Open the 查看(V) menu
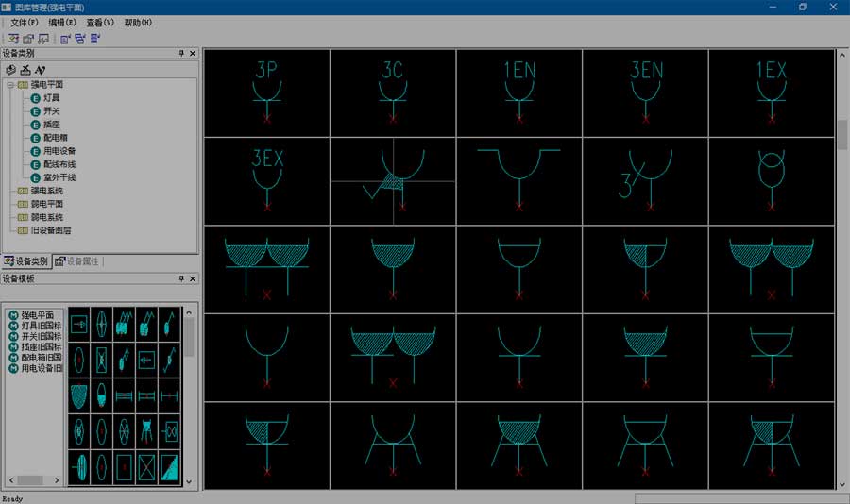Viewport: 850px width, 504px height. coord(100,23)
